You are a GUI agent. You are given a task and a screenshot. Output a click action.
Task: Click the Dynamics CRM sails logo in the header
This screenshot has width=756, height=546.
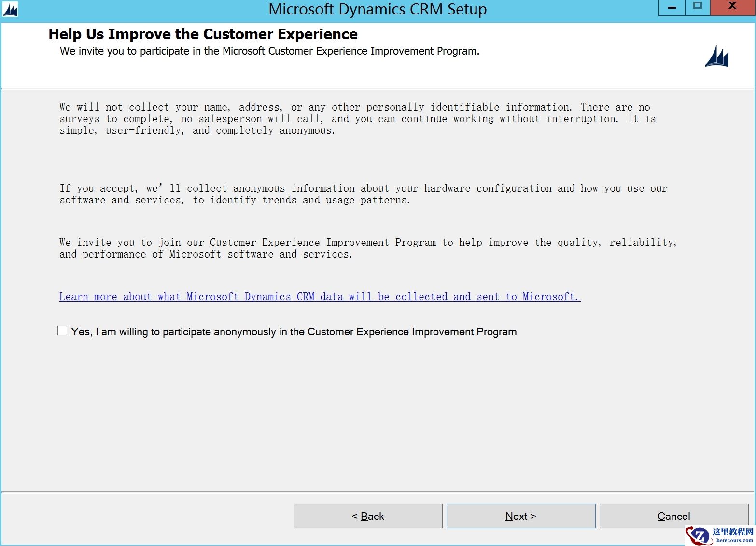pyautogui.click(x=716, y=56)
